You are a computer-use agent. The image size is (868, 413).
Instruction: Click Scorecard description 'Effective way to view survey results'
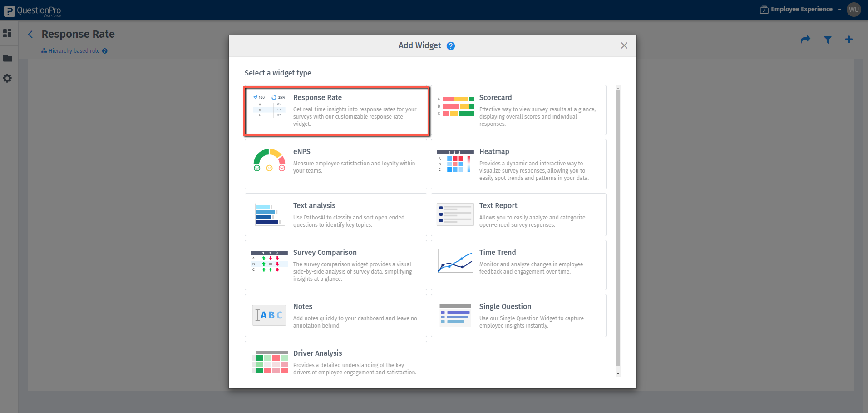(x=538, y=117)
